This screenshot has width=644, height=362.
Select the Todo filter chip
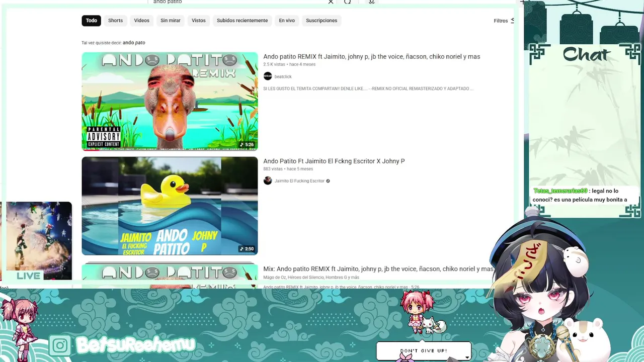pos(91,21)
